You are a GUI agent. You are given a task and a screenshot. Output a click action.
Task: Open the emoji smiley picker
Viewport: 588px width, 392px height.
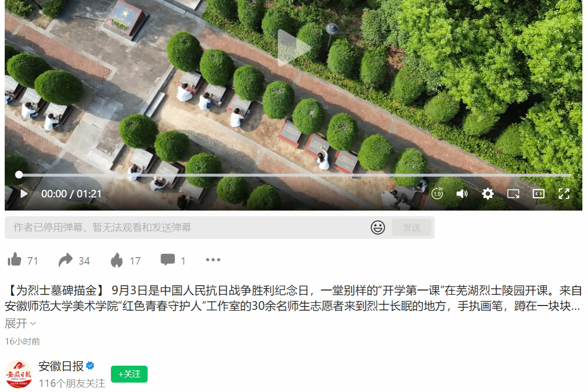click(378, 227)
